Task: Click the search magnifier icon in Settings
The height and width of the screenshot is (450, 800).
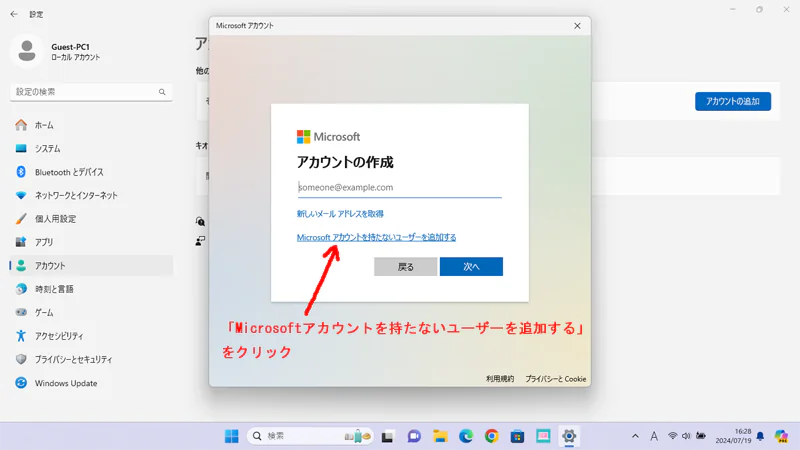Action: tap(162, 92)
